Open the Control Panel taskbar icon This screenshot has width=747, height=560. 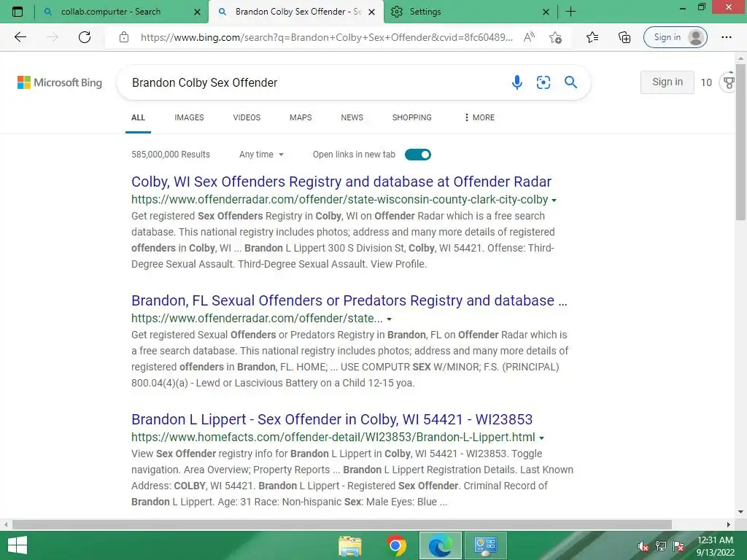(x=485, y=545)
